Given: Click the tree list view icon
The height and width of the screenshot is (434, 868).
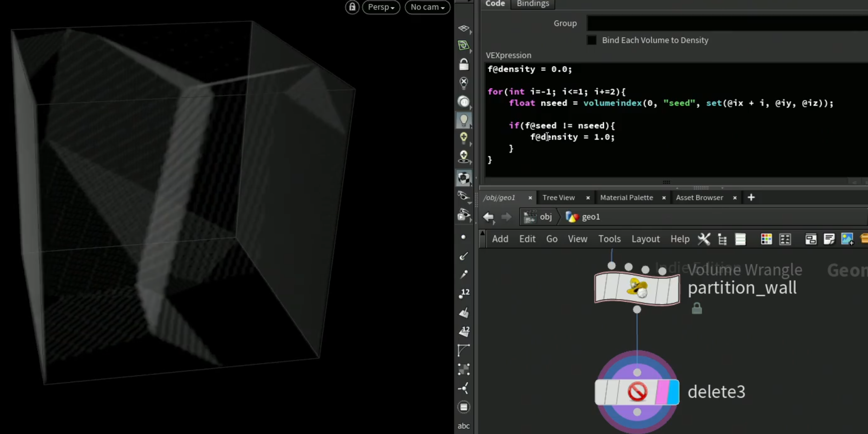Looking at the screenshot, I should tap(722, 239).
